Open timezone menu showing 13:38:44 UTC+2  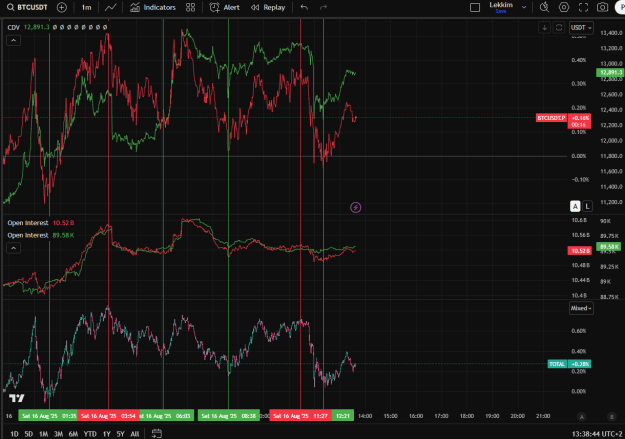pos(598,434)
